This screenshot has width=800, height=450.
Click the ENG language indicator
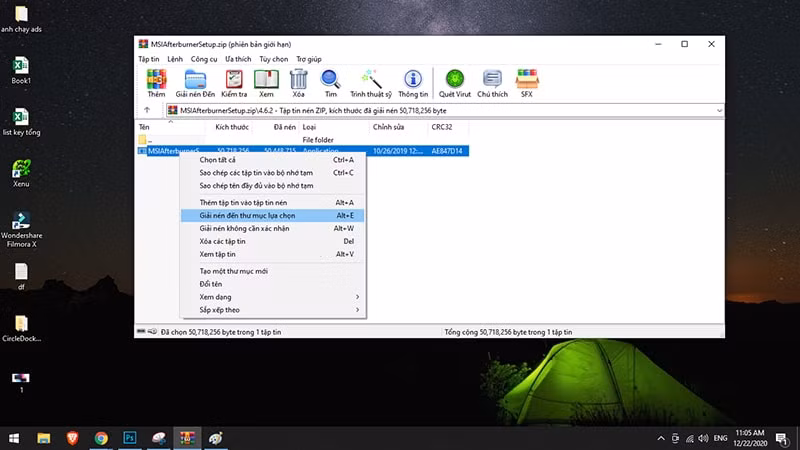720,438
